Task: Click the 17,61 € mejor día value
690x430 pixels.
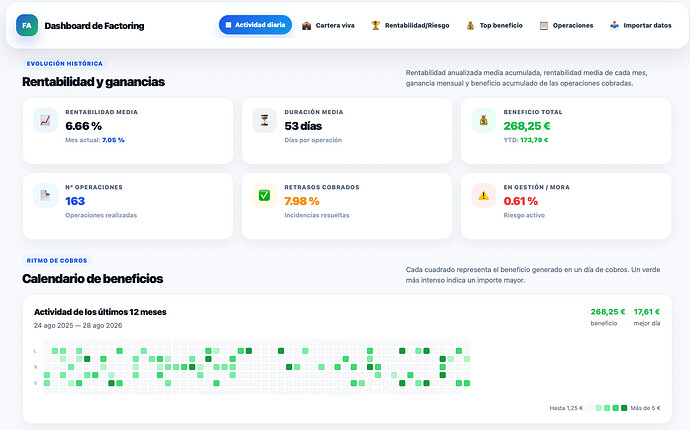Action: [x=646, y=312]
